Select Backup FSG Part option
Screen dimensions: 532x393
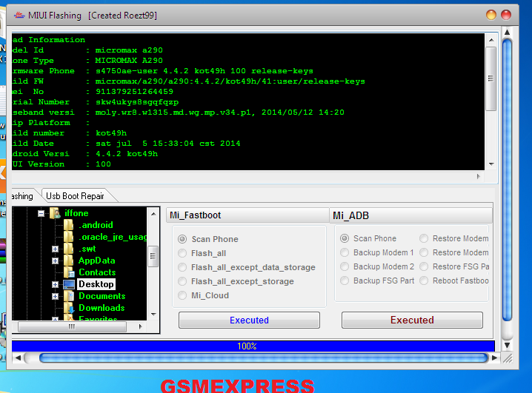click(x=345, y=281)
